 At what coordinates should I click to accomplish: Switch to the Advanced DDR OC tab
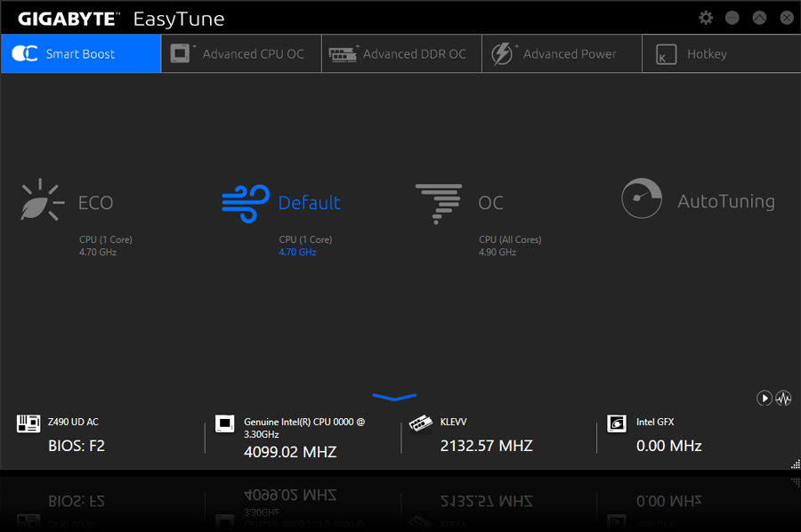pos(401,53)
